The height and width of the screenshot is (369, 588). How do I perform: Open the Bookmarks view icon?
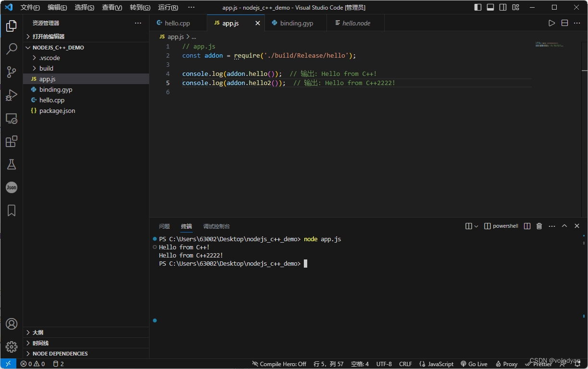pos(12,210)
